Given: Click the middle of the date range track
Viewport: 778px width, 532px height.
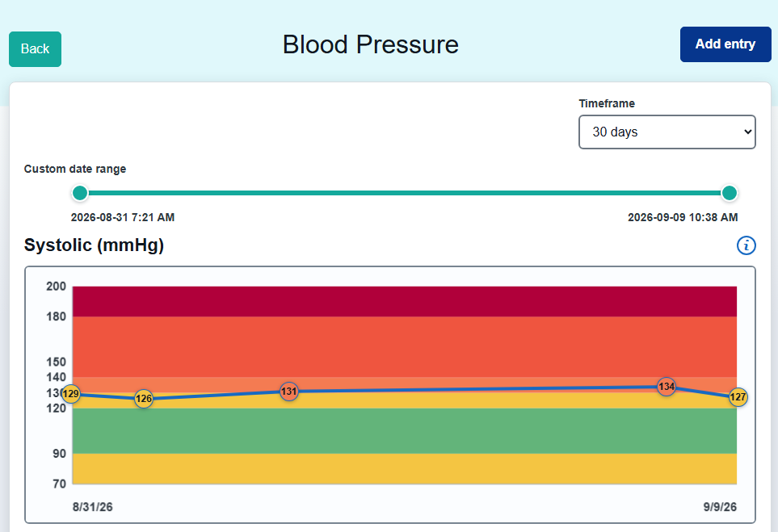Looking at the screenshot, I should (405, 193).
